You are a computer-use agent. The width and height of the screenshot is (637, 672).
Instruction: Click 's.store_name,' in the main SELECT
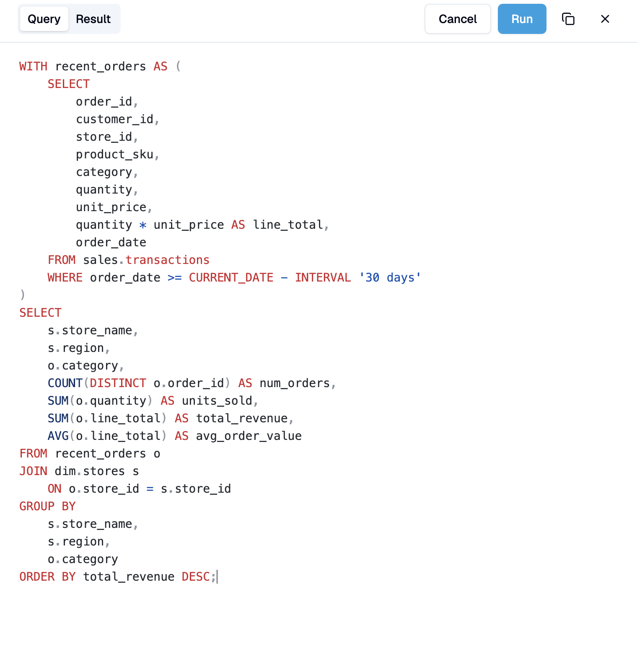click(93, 331)
